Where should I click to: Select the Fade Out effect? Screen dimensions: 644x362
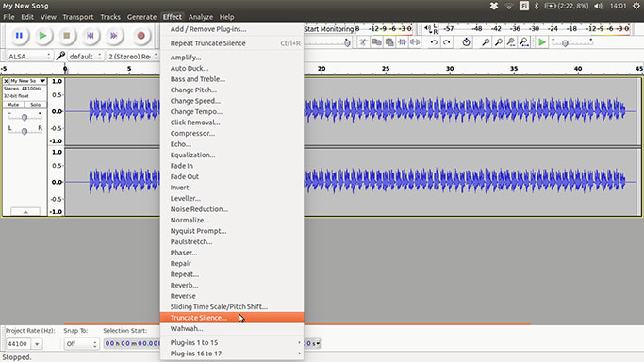pos(232,176)
